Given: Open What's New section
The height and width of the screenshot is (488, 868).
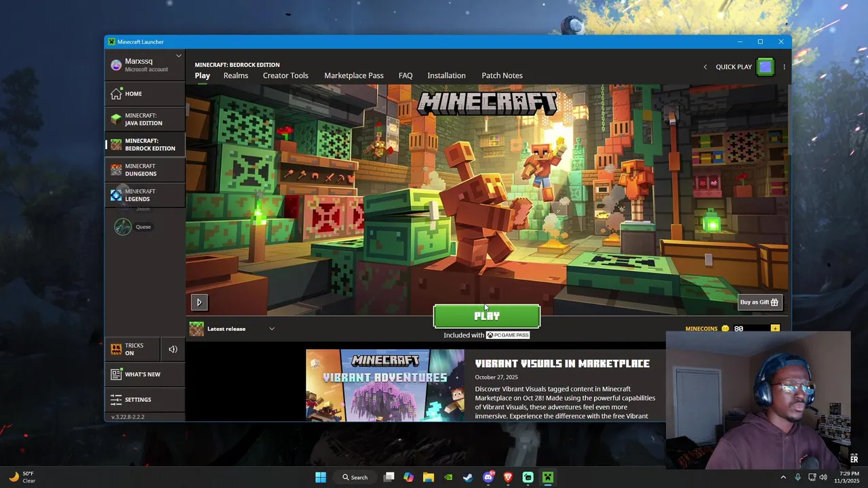Looking at the screenshot, I should pyautogui.click(x=144, y=374).
